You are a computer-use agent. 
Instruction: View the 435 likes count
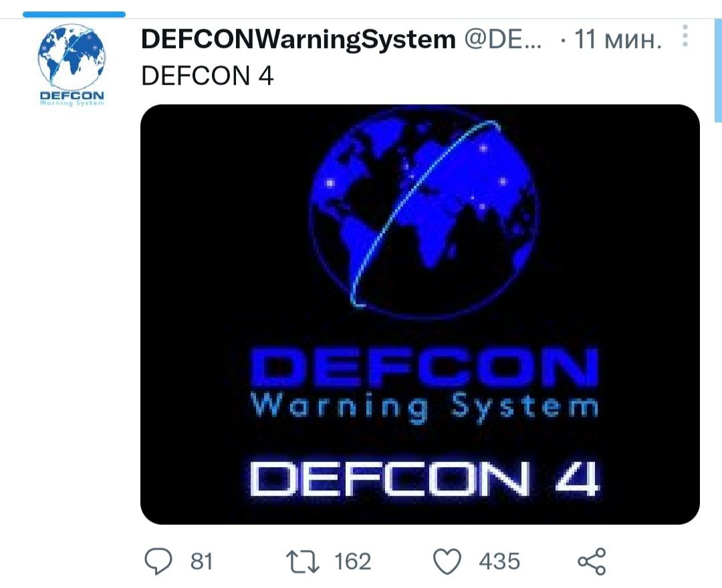click(x=499, y=562)
